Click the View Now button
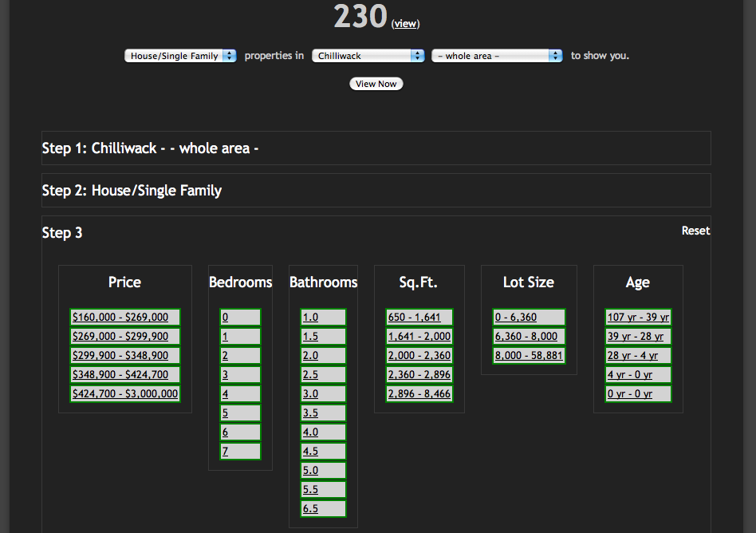This screenshot has height=533, width=756. 376,84
